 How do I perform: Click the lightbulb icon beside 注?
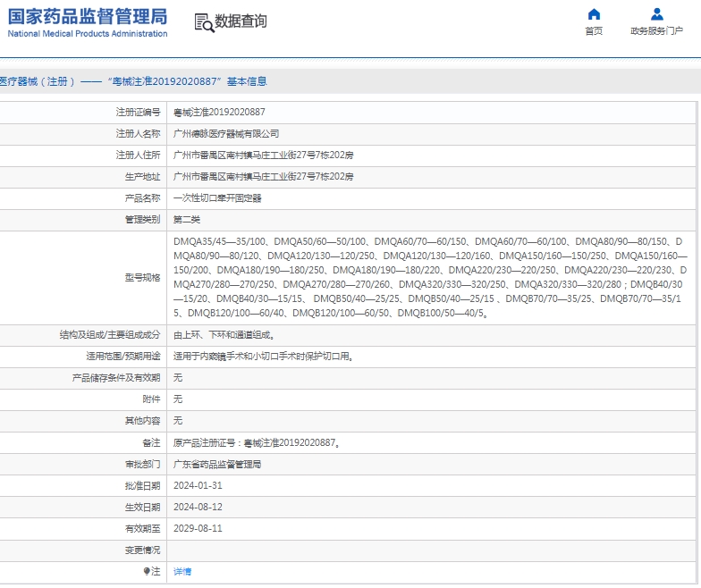click(x=147, y=571)
